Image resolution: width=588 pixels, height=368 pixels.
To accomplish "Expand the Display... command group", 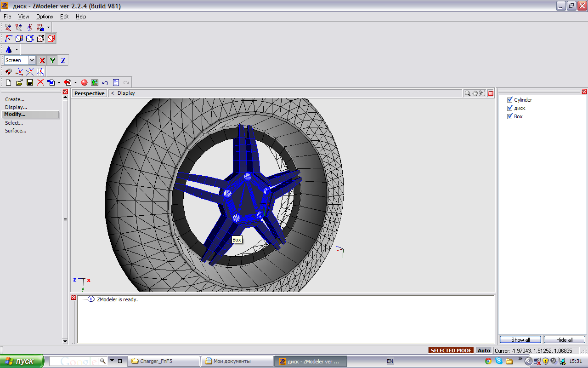I will [x=16, y=107].
